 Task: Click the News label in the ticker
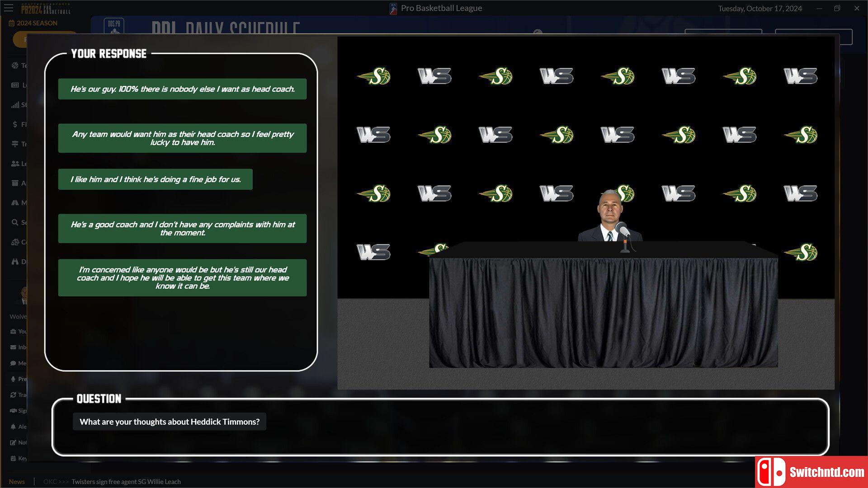pos(17,482)
